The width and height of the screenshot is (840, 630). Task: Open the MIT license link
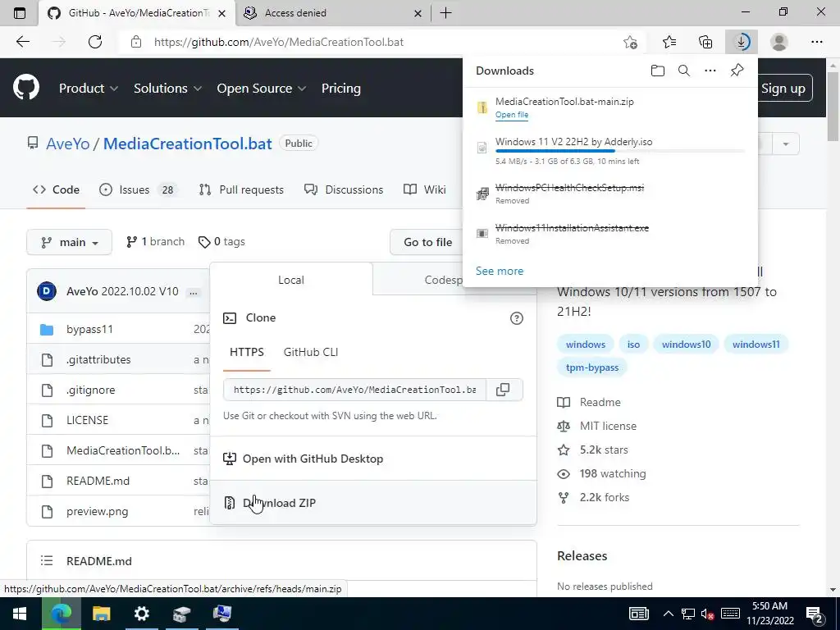pos(608,426)
